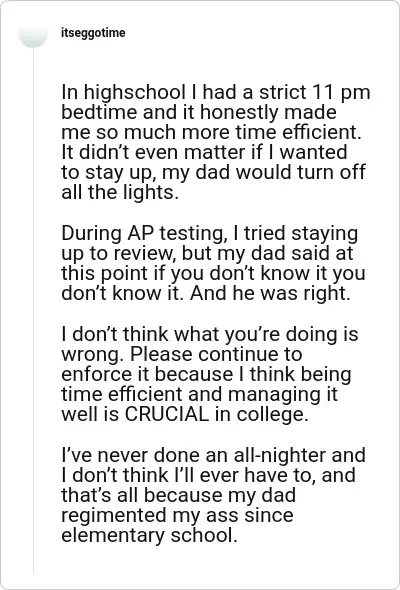Click the itseggotime user avatar

coord(33,37)
